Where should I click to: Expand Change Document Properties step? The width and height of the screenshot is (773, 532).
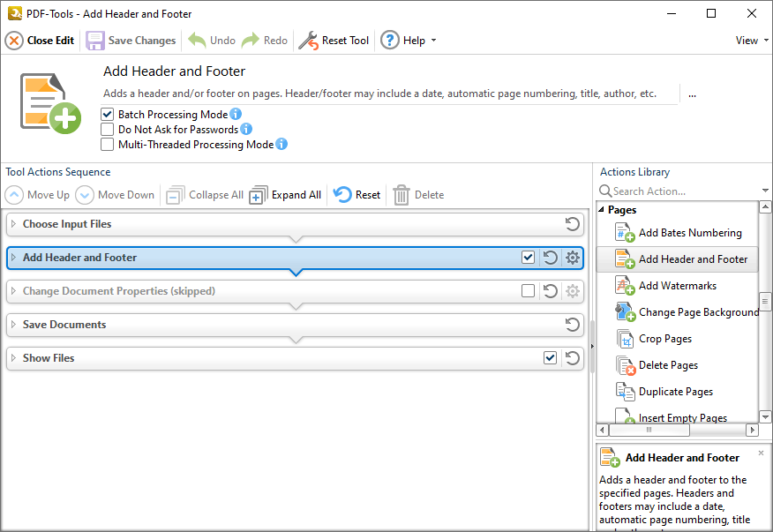14,291
